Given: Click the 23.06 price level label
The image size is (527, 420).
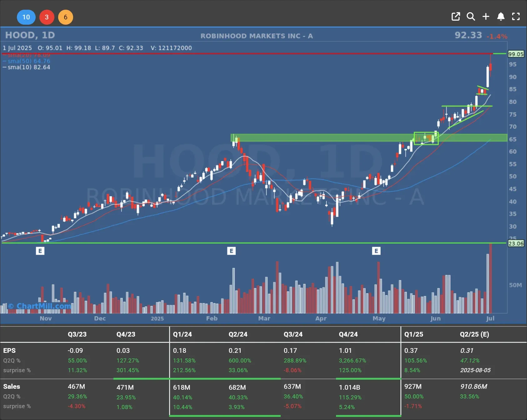Looking at the screenshot, I should pos(516,243).
